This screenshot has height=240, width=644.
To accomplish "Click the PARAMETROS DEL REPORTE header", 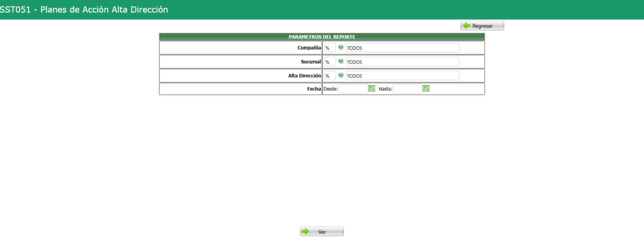I will [x=322, y=37].
